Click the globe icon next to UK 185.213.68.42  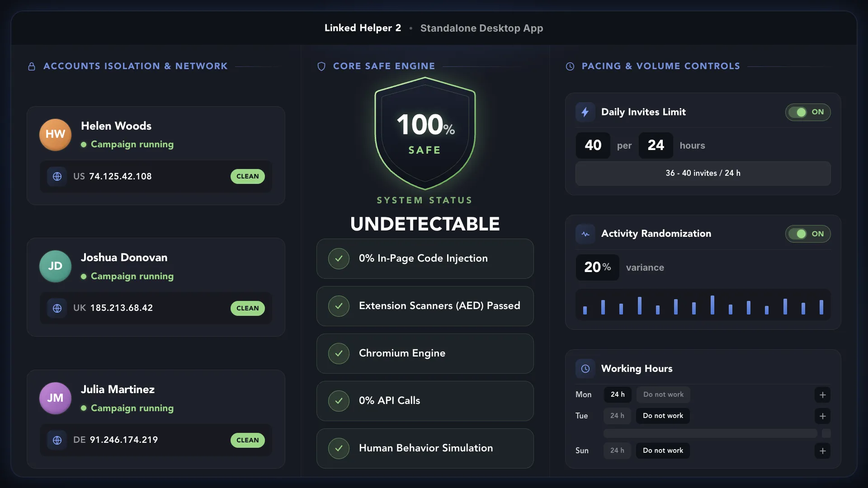click(x=57, y=308)
